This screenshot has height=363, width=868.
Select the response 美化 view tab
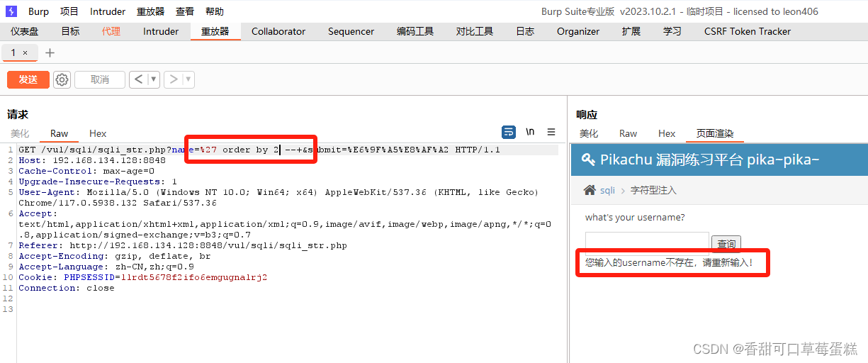coord(589,133)
